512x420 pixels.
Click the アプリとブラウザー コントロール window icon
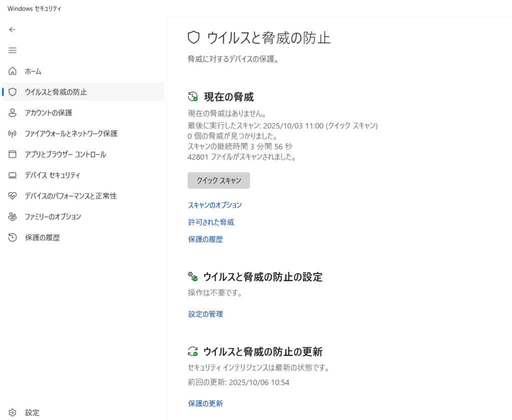[x=13, y=154]
